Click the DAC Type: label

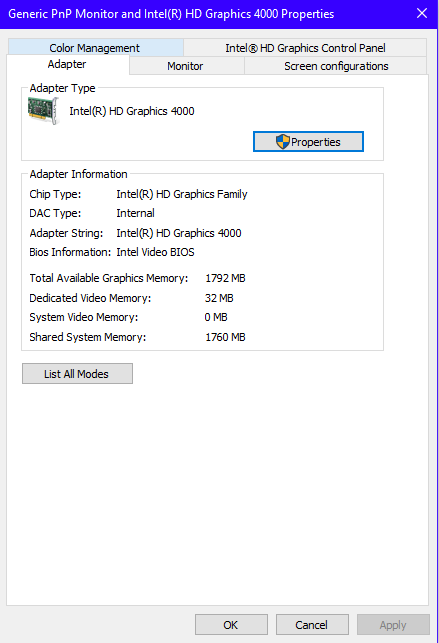pyautogui.click(x=55, y=213)
